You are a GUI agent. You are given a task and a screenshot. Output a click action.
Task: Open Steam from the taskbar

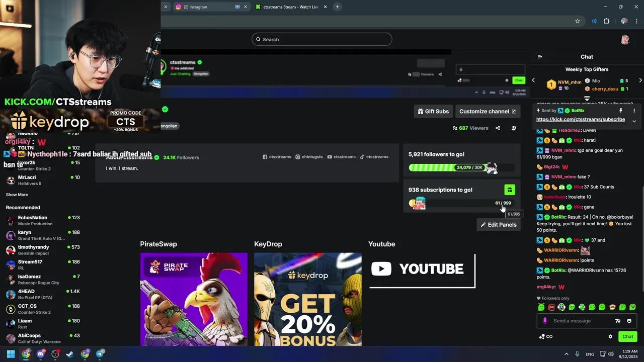[x=70, y=354]
